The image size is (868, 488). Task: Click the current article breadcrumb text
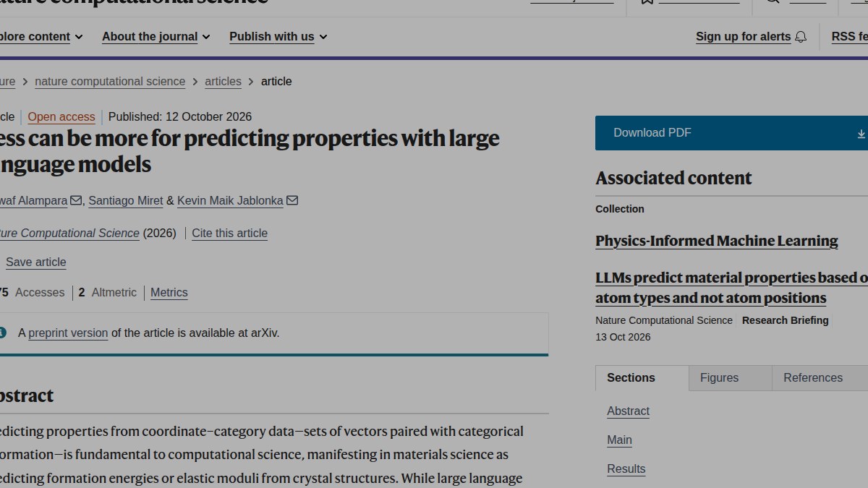click(x=276, y=82)
